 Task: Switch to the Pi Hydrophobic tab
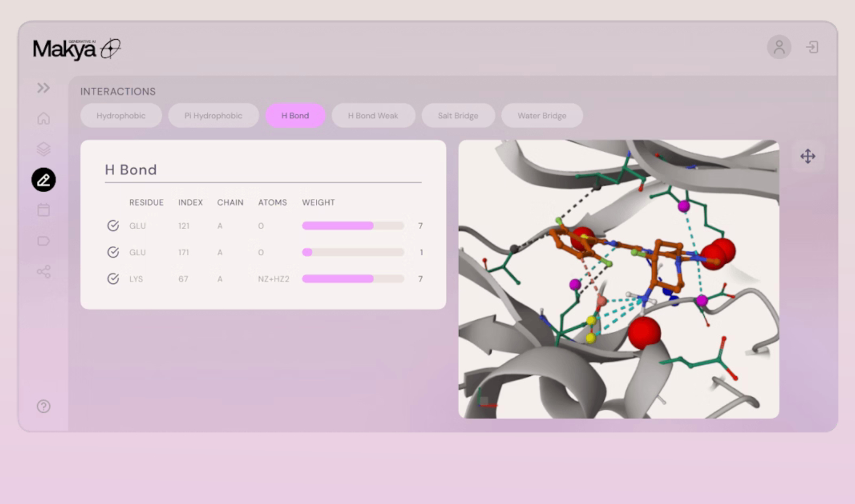coord(213,115)
